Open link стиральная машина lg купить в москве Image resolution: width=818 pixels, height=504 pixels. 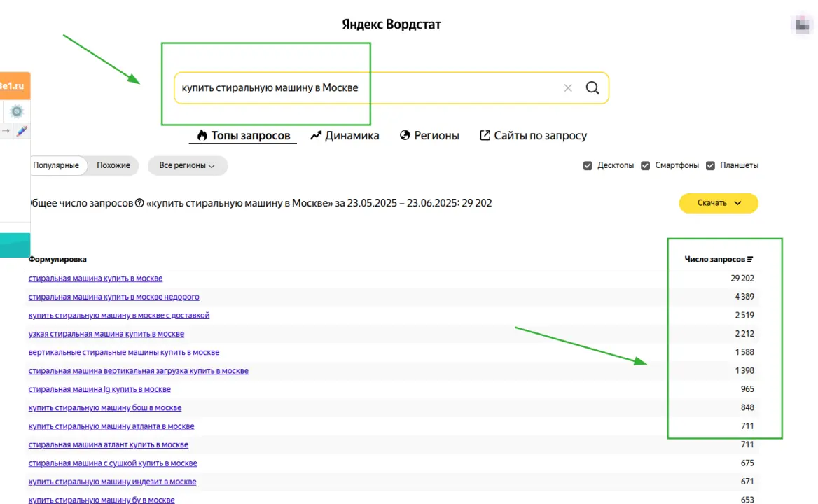point(99,389)
